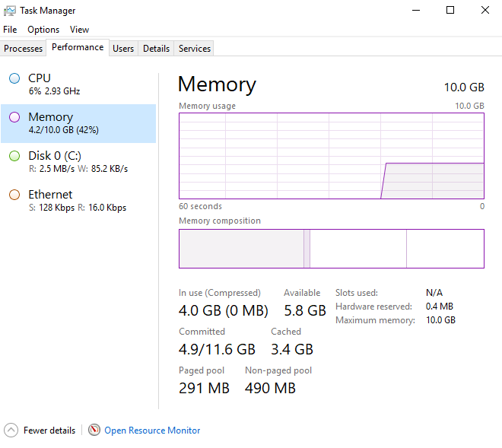This screenshot has height=448, width=502.
Task: Click the Fewer details chevron icon
Action: pos(11,430)
